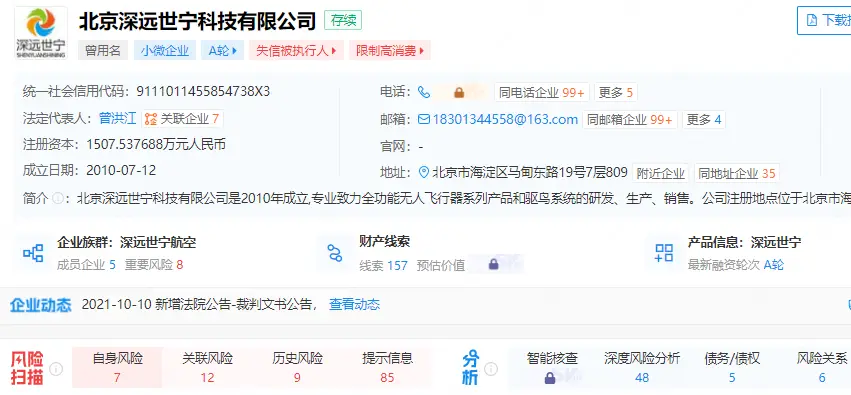Open 附近企业 nearby companies
This screenshot has height=395, width=851.
click(661, 174)
